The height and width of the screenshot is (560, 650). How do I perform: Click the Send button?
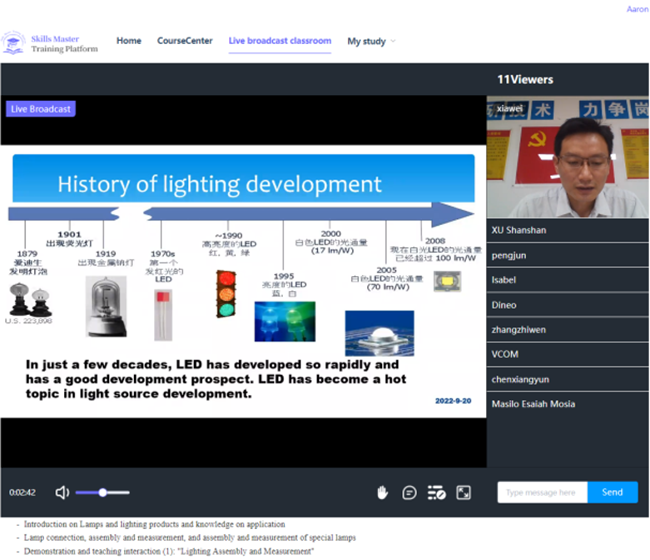tap(612, 492)
